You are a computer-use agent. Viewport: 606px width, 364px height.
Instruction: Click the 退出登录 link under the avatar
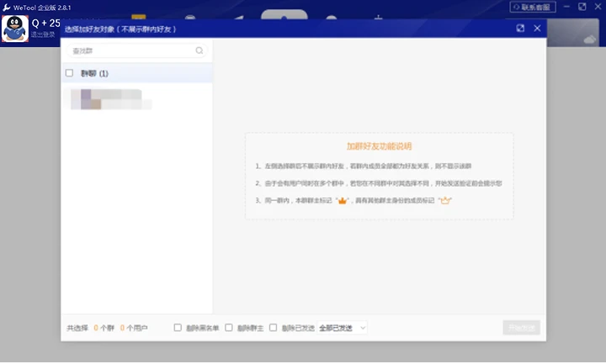(x=43, y=34)
